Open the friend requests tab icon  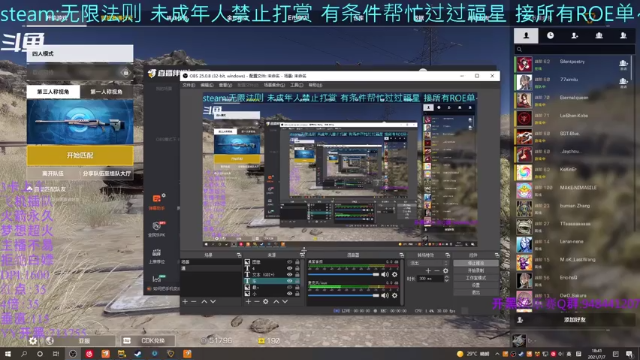[x=574, y=36]
